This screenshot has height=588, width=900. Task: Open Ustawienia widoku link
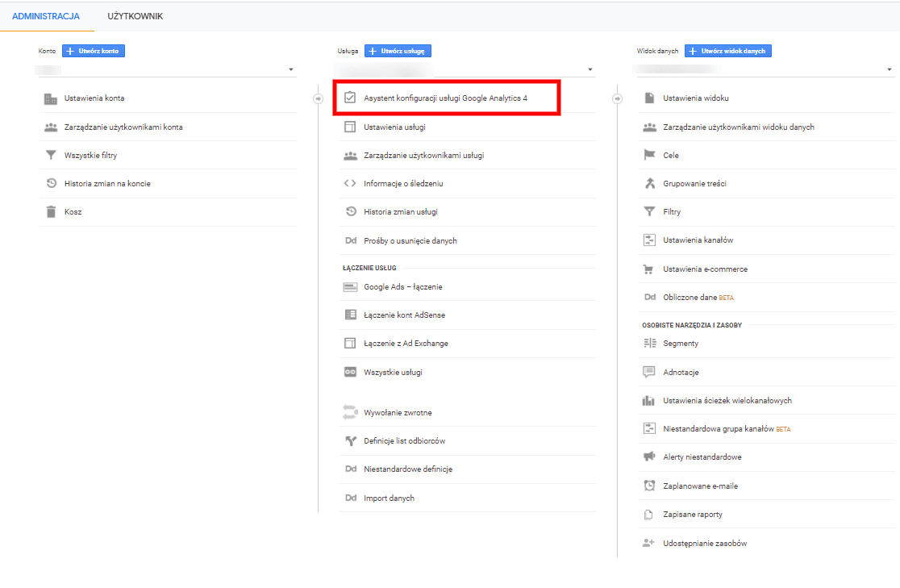[696, 98]
